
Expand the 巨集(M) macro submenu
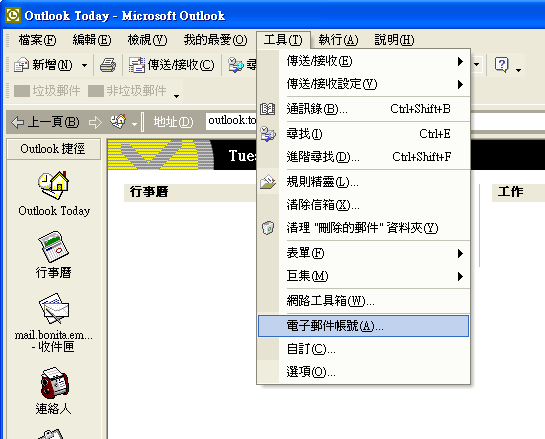(x=364, y=276)
